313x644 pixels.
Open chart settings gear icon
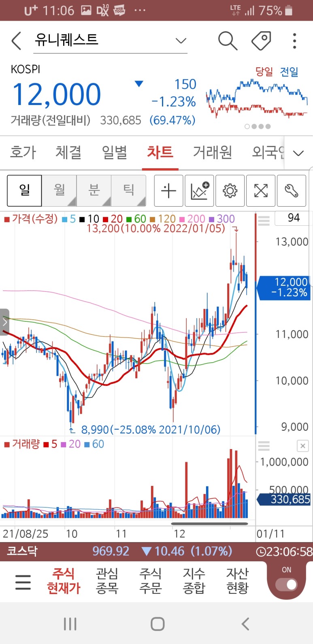(x=230, y=190)
